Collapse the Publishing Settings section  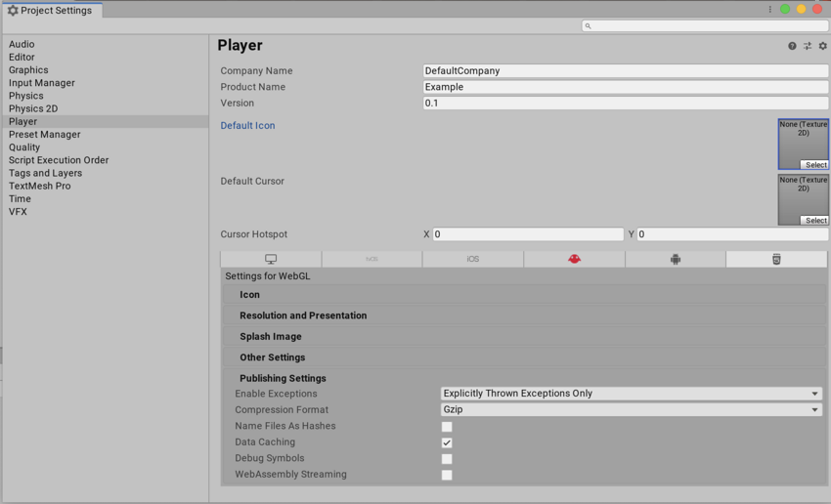click(524, 378)
